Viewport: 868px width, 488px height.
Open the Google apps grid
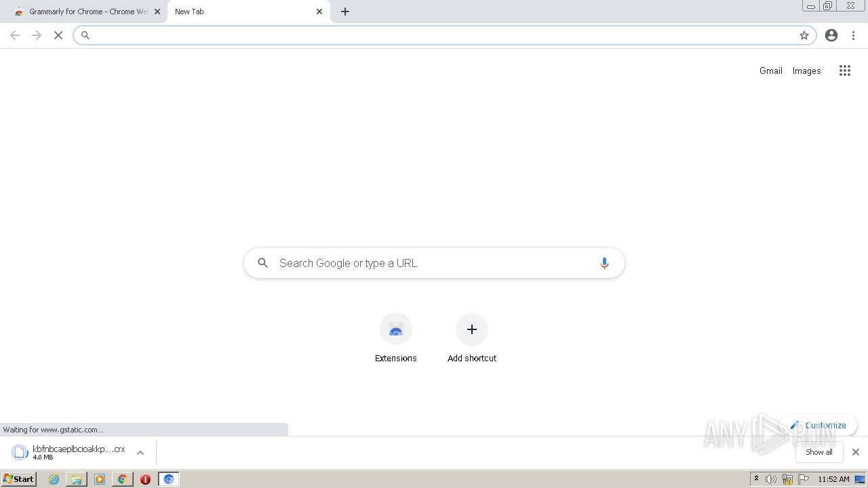pyautogui.click(x=844, y=70)
